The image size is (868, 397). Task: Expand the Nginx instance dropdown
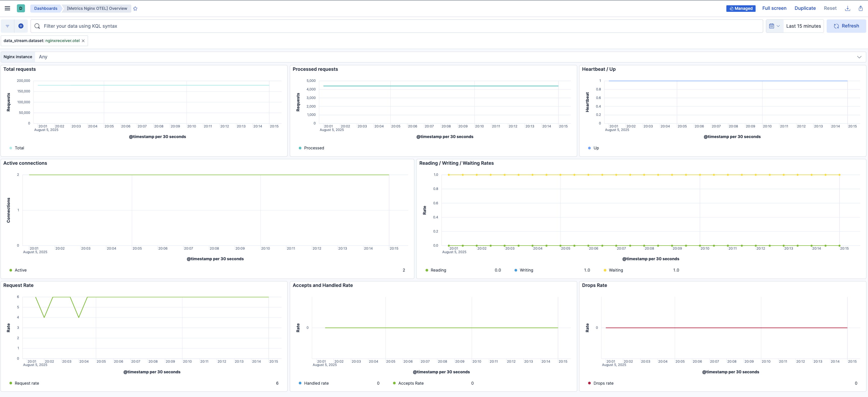point(860,57)
